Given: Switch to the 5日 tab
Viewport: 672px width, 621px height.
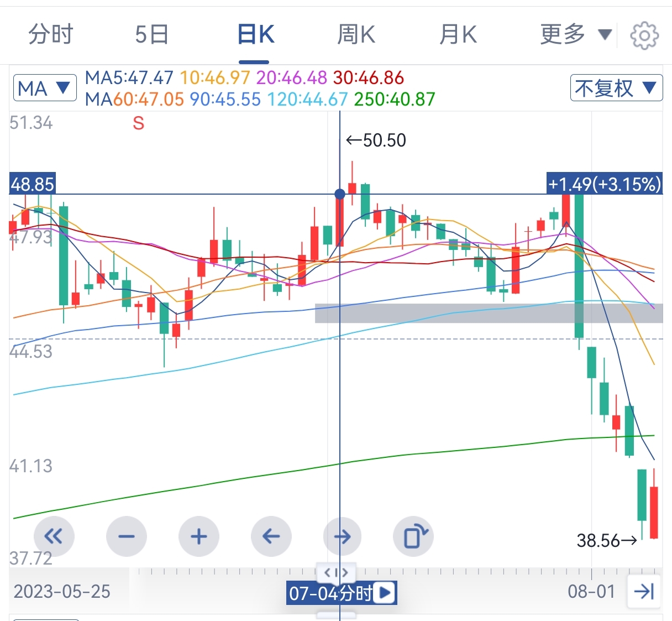Looking at the screenshot, I should click(x=152, y=35).
